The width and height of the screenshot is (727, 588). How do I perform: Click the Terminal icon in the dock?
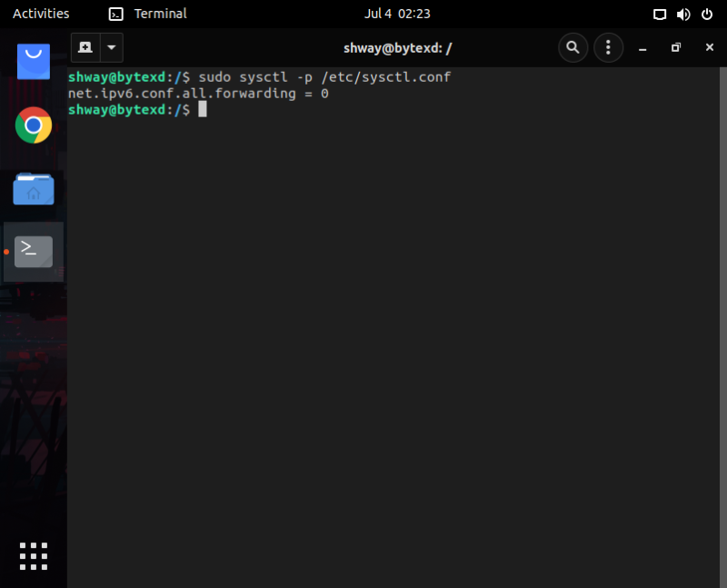click(34, 251)
